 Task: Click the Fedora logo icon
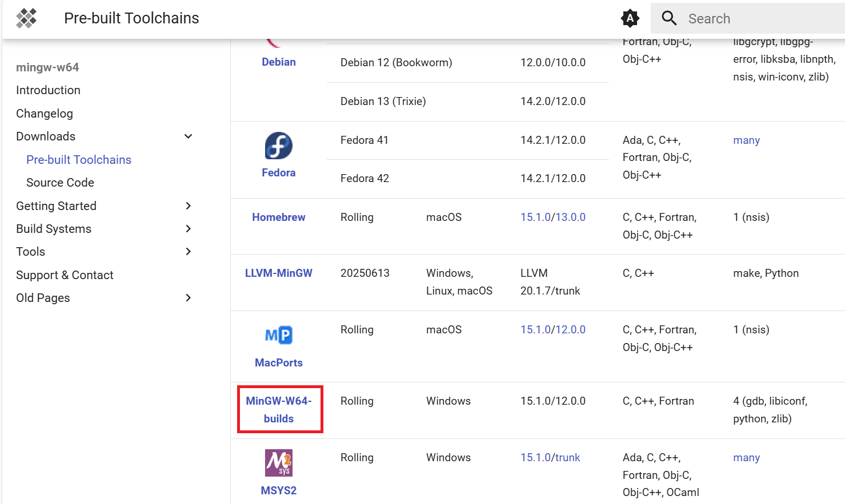(278, 146)
